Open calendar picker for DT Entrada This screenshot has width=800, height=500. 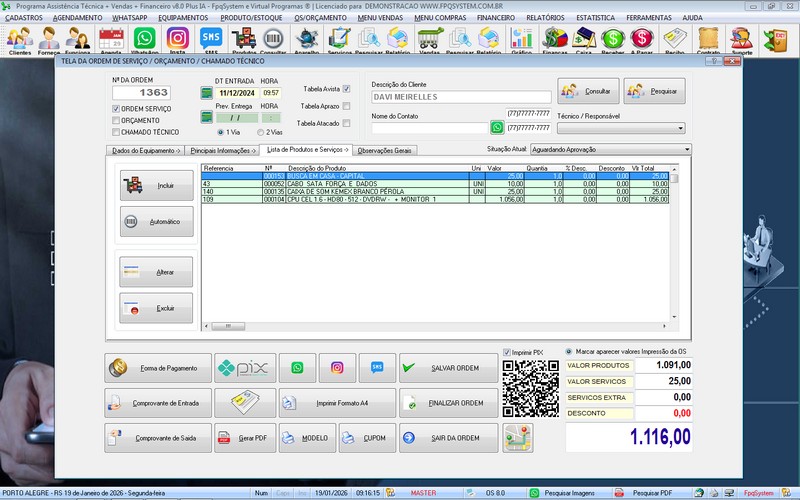(x=206, y=93)
